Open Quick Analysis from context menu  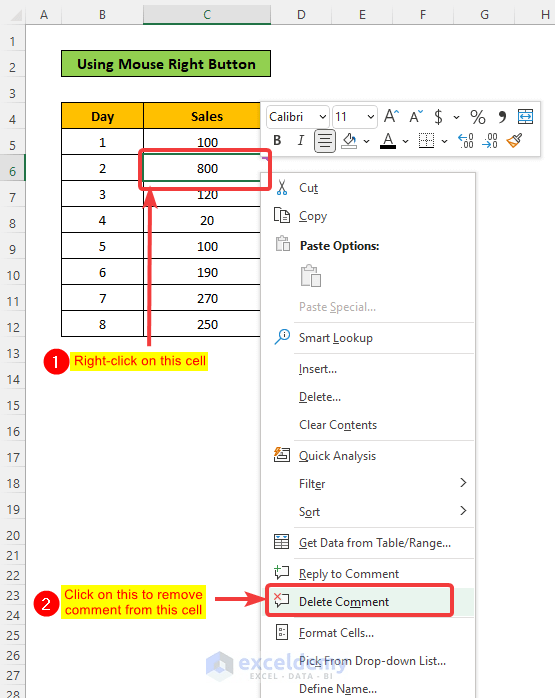coord(368,456)
